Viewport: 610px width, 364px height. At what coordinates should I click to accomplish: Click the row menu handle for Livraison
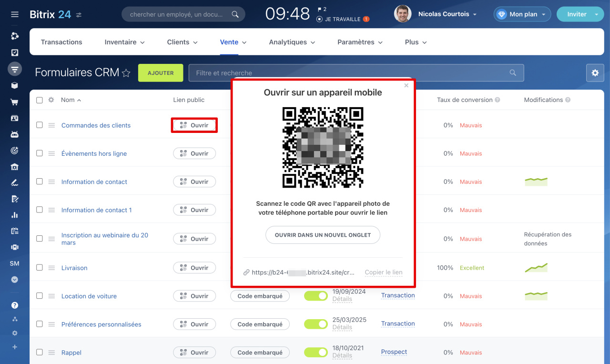[51, 268]
